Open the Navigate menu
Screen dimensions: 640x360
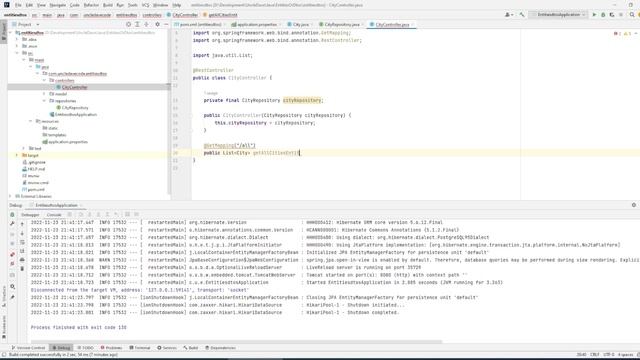click(58, 5)
